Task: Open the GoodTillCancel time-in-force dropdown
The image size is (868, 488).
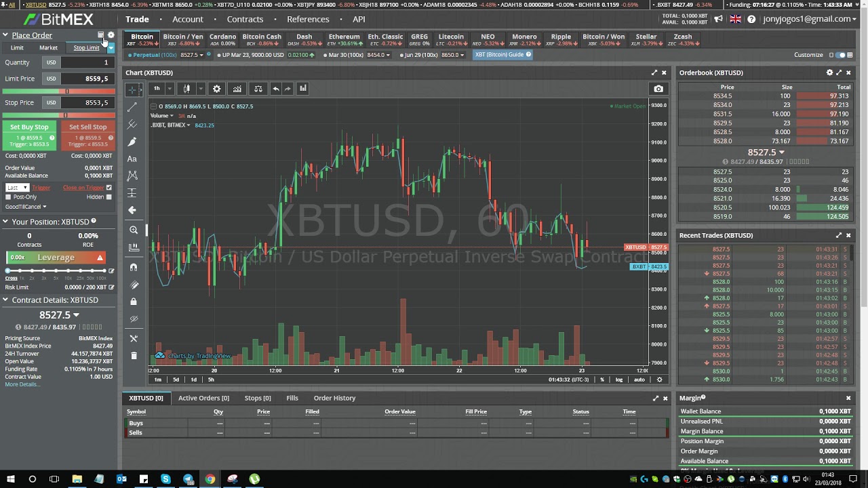Action: pos(26,207)
